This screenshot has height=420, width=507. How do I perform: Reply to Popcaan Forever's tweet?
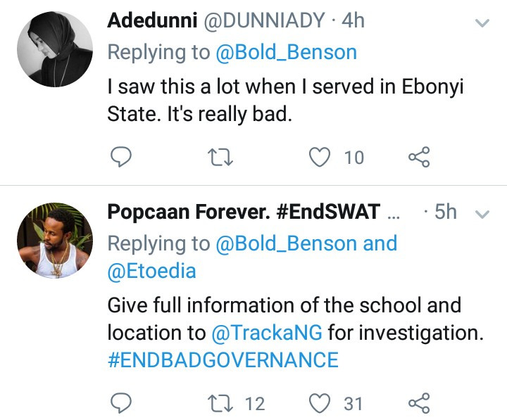122,402
